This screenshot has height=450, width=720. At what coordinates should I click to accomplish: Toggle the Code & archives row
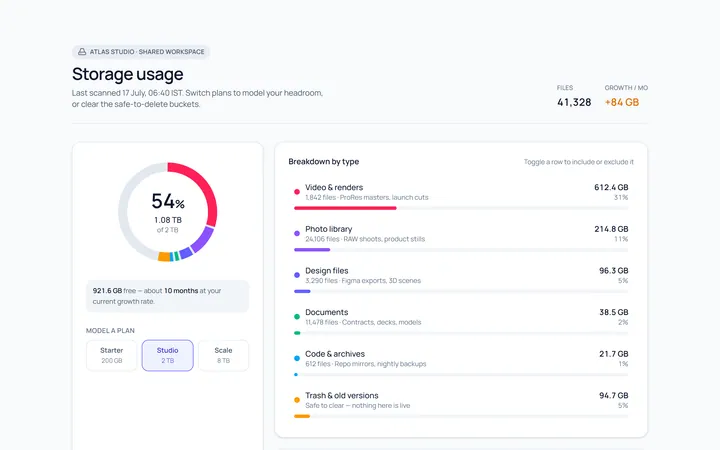click(461, 363)
